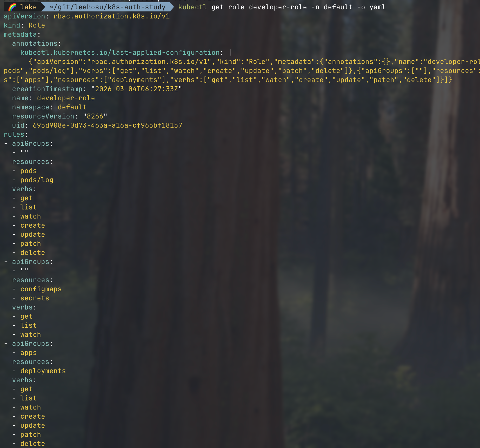480x448 pixels.
Task: Click the 'watch' verb under configmaps rule
Action: [x=31, y=334]
